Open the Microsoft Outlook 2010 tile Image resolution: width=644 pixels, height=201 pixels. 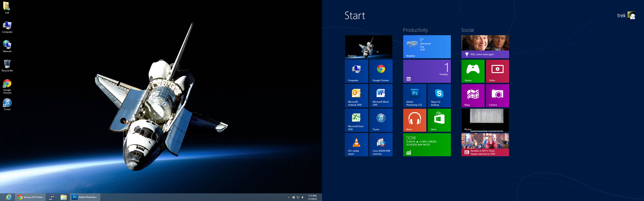pyautogui.click(x=356, y=96)
